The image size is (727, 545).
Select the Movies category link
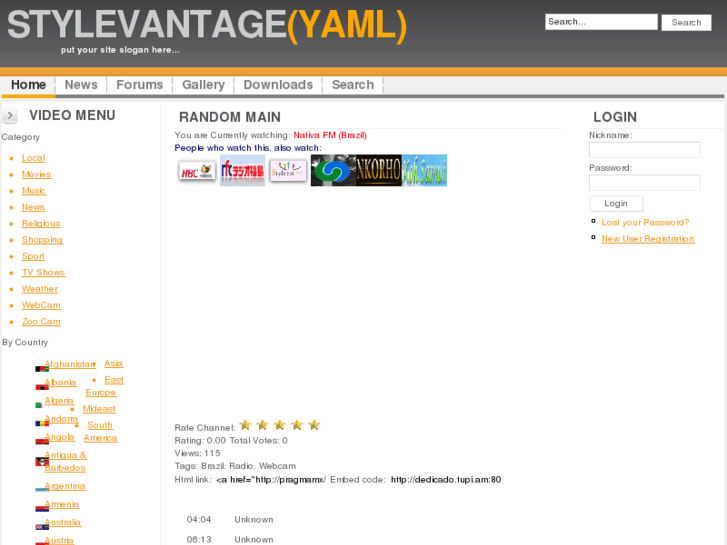click(37, 174)
